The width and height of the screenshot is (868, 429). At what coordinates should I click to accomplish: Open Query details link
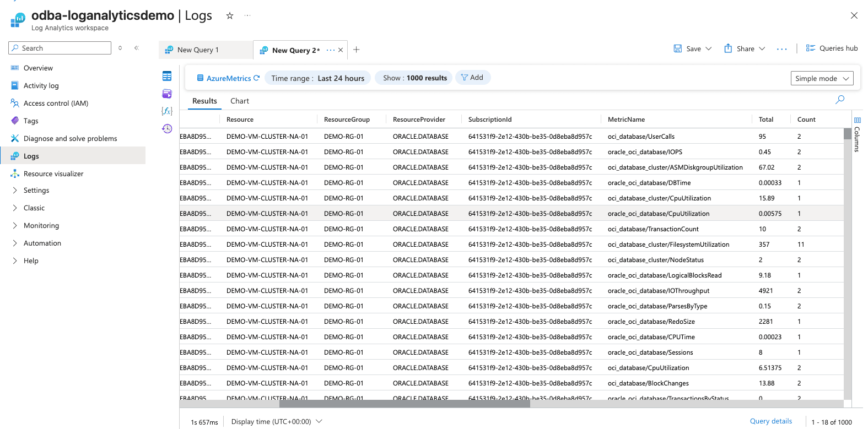pos(770,421)
